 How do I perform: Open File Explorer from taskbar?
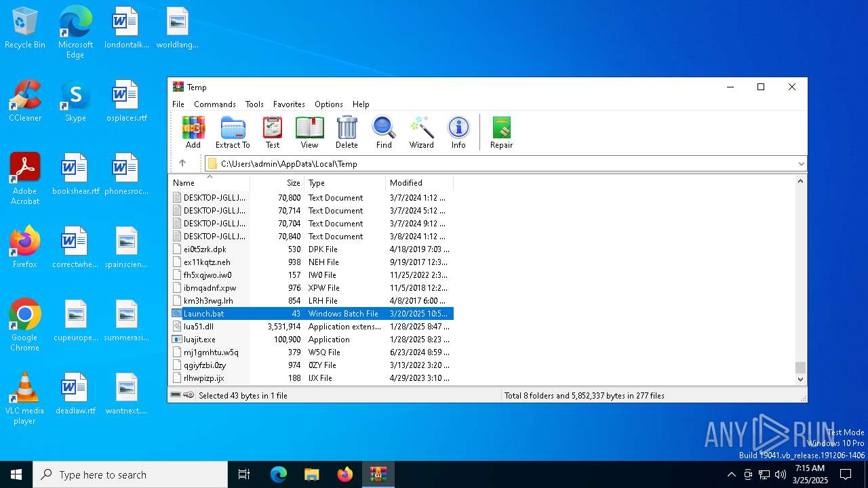(311, 474)
